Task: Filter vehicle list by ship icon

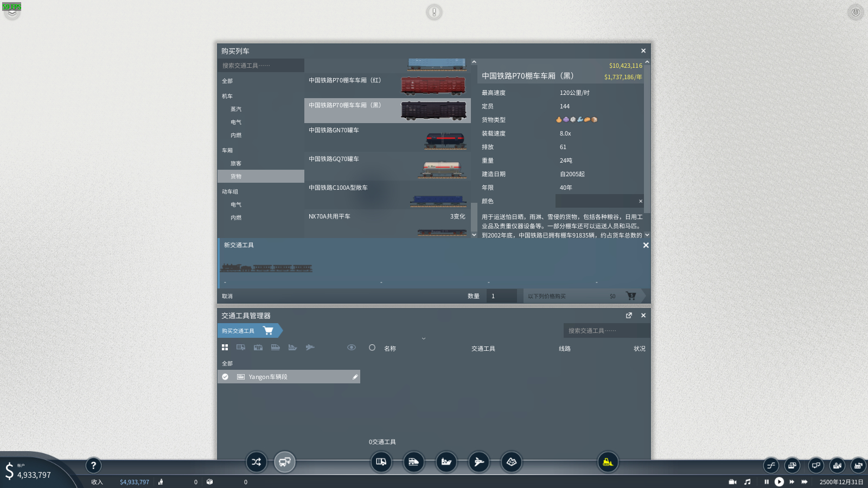Action: click(293, 348)
